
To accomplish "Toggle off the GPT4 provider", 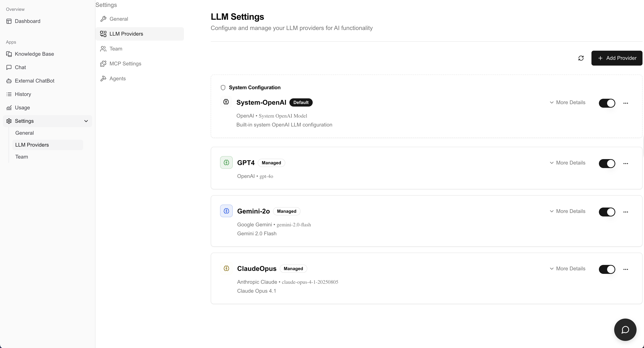I will click(607, 163).
